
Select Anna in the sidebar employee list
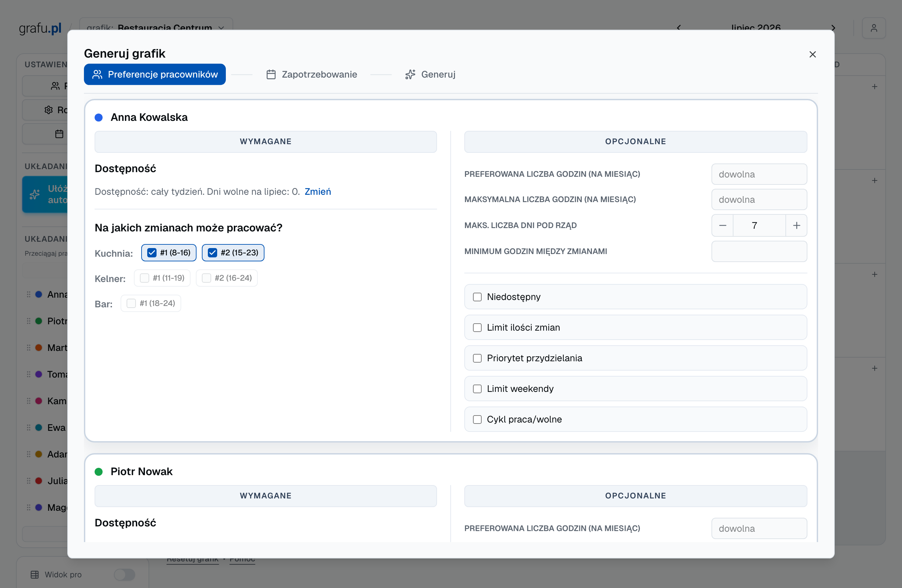57,294
